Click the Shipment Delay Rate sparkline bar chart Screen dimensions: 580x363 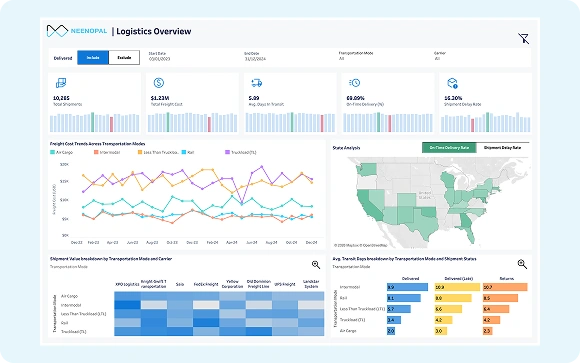[x=485, y=122]
